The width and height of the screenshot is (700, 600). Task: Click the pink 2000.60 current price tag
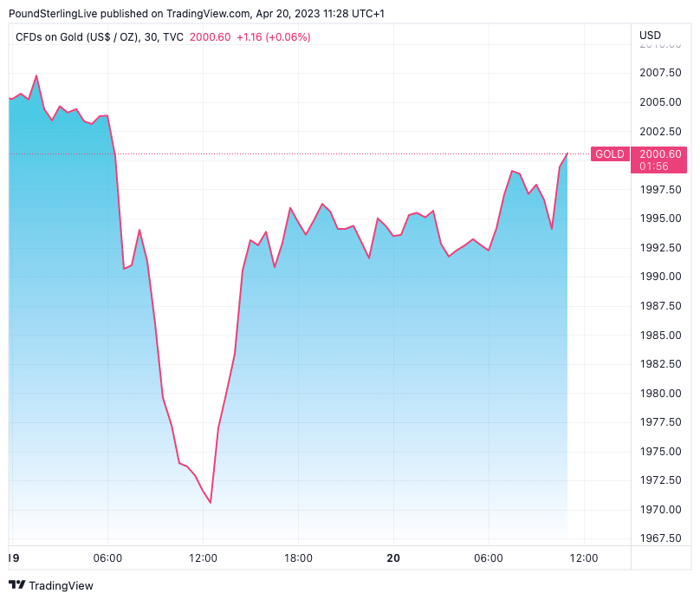[660, 153]
